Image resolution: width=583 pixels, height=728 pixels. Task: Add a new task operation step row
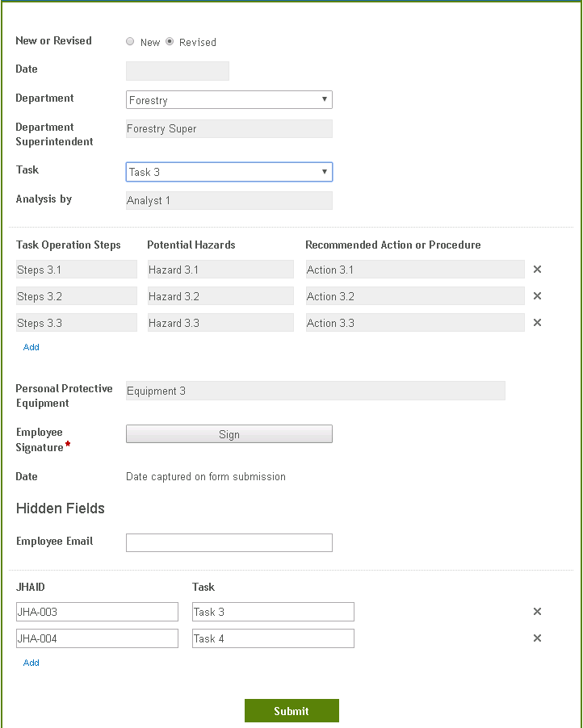point(31,347)
